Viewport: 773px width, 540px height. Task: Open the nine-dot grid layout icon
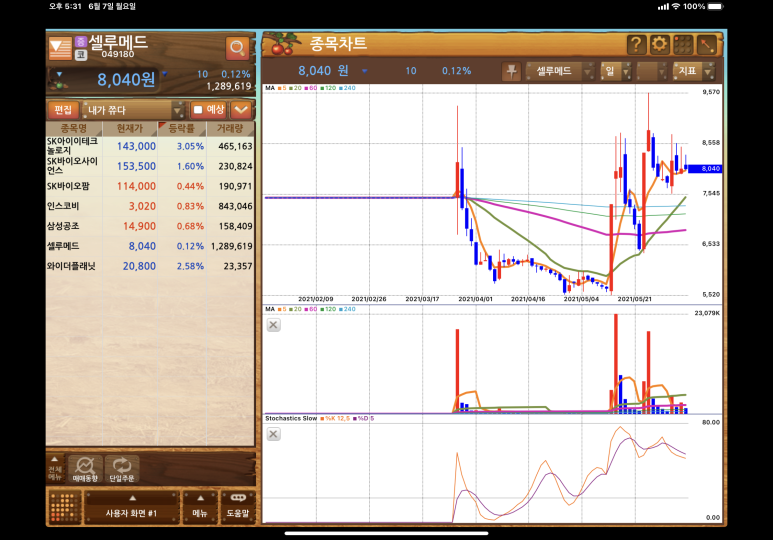(683, 45)
